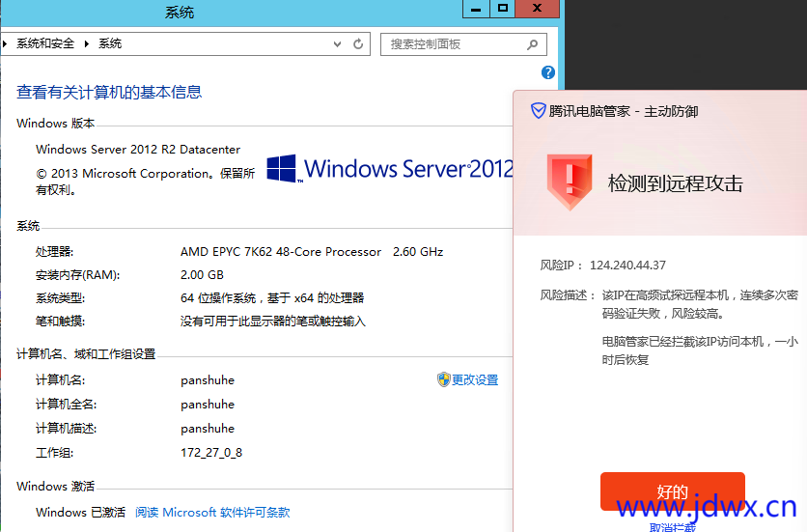This screenshot has width=807, height=532.
Task: Focus the 搜索控制面板 search field
Action: coord(463,44)
